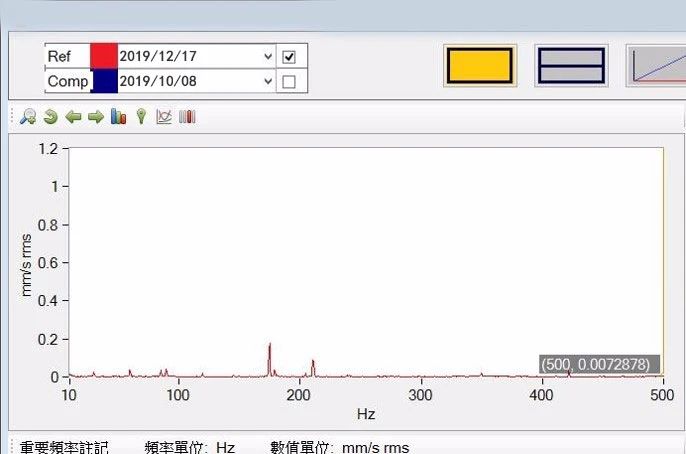Click the dark blue Comp color swatch
Image resolution: width=686 pixels, height=454 pixels.
pos(104,82)
